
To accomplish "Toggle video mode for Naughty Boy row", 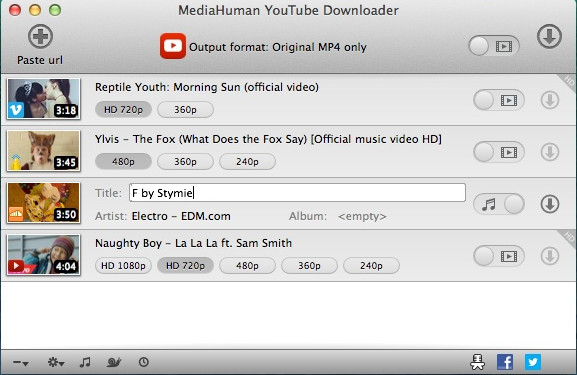I will 499,256.
